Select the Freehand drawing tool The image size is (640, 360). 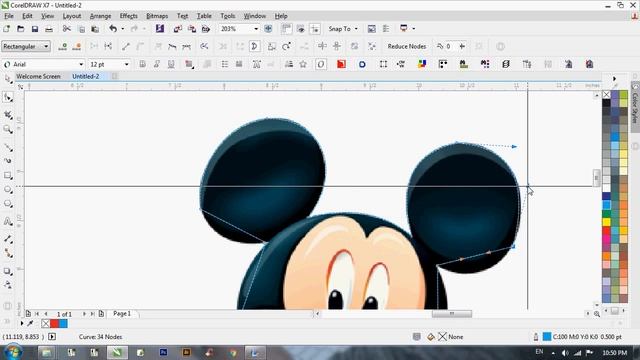click(x=8, y=147)
